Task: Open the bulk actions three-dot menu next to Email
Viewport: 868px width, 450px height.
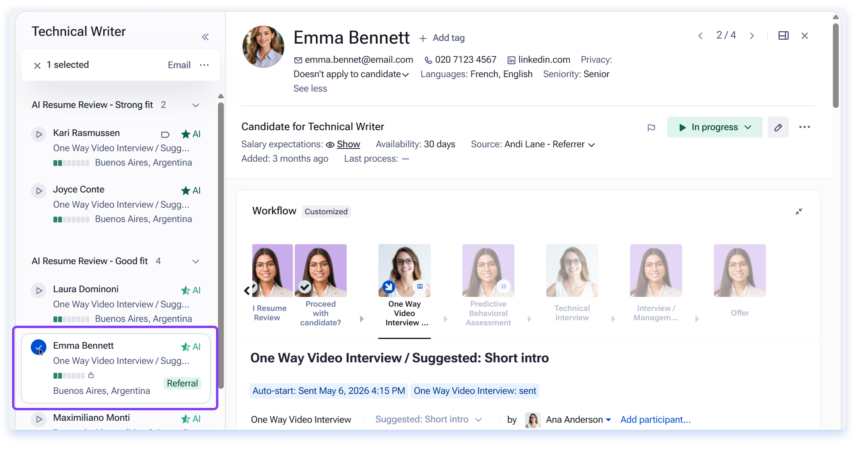Action: pos(204,65)
